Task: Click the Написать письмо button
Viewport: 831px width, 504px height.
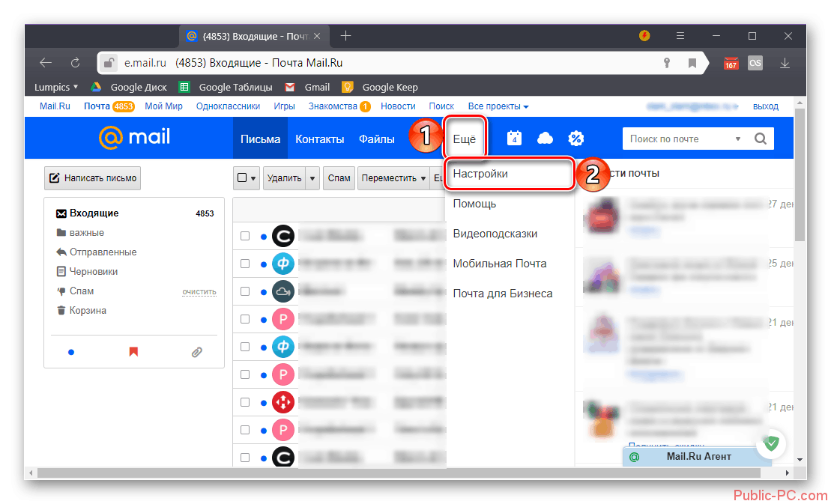Action: (x=93, y=178)
